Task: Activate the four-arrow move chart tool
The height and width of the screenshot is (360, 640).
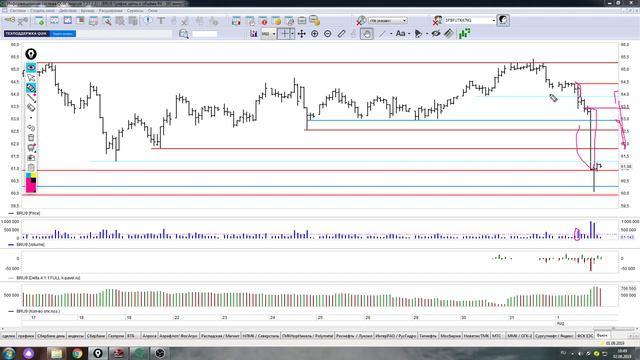Action: point(302,34)
